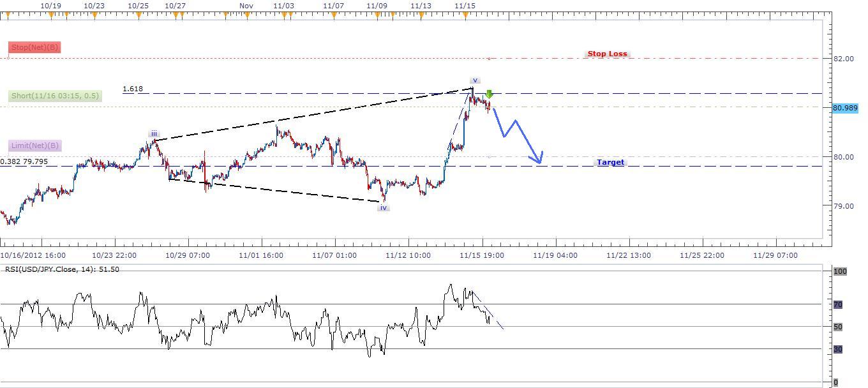The width and height of the screenshot is (868, 388).
Task: Click the wave iv annotation marker
Action: pyautogui.click(x=382, y=207)
